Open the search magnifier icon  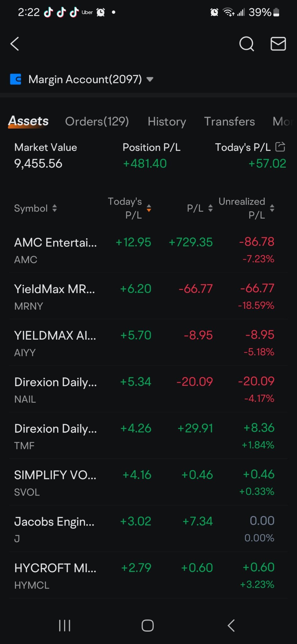click(x=247, y=44)
